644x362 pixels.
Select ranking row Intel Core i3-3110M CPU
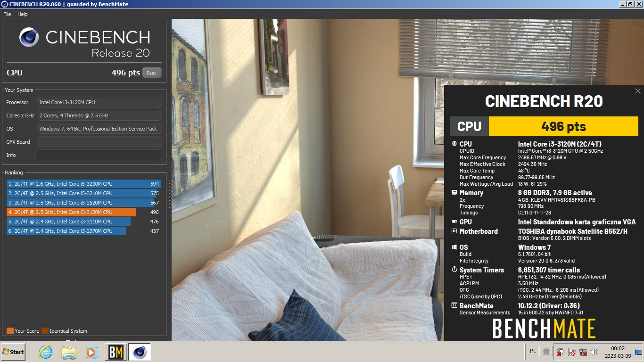pyautogui.click(x=84, y=222)
